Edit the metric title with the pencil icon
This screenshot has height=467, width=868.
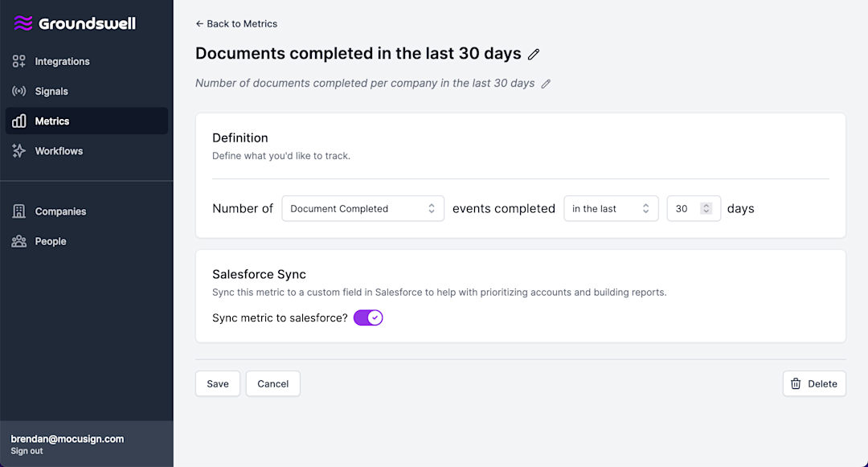pos(534,54)
